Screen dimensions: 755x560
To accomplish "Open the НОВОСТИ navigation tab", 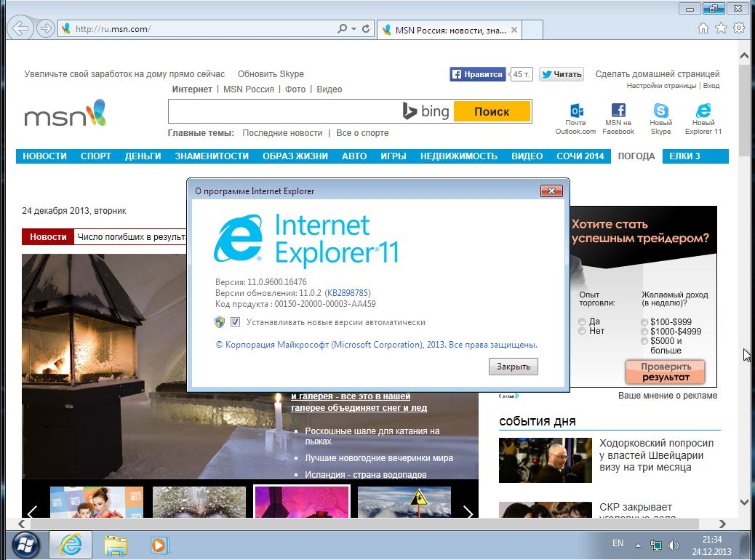I will pos(45,156).
